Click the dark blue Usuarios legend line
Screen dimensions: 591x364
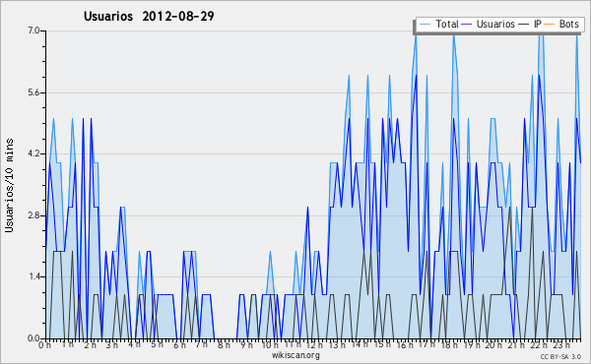[x=467, y=25]
